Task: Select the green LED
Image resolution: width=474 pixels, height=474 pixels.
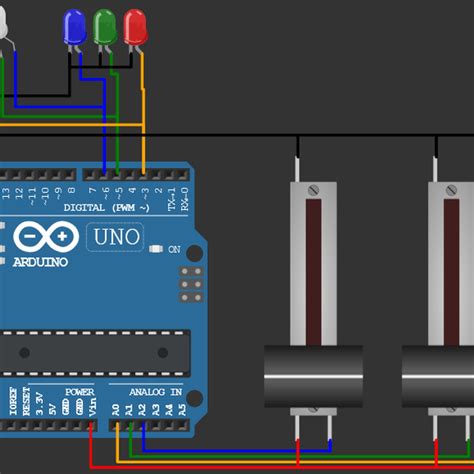Action: pyautogui.click(x=105, y=27)
